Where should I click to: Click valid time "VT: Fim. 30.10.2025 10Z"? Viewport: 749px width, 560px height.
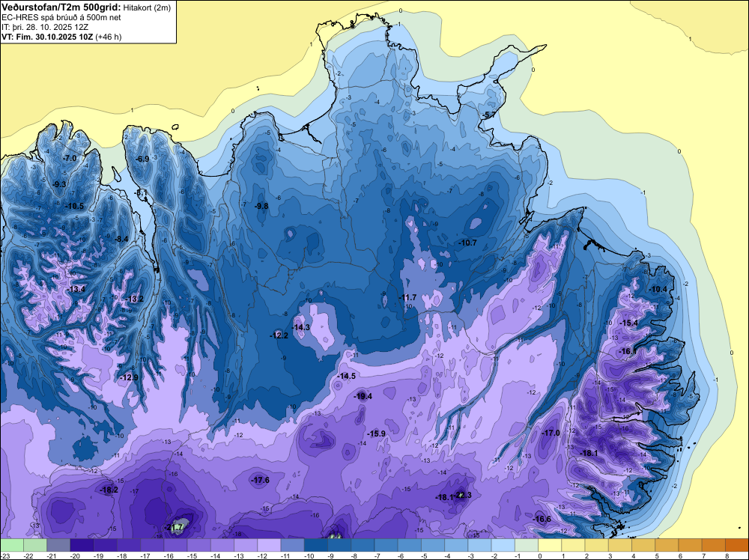coord(48,37)
